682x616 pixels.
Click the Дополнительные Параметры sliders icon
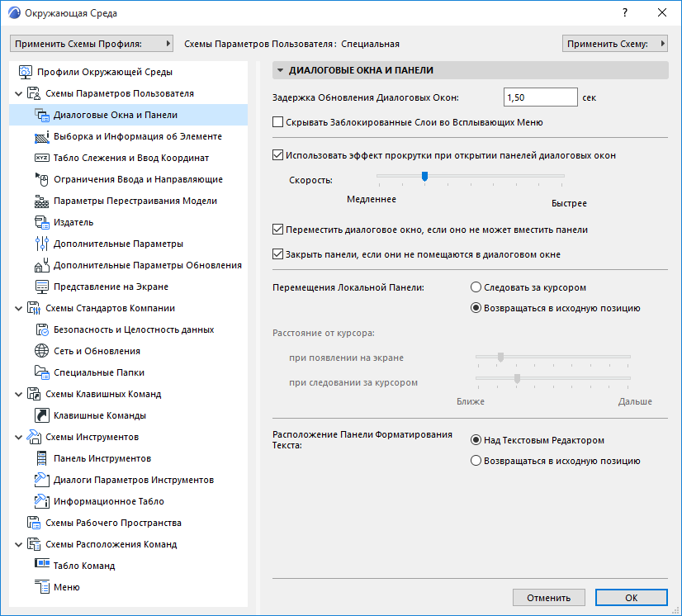(42, 244)
